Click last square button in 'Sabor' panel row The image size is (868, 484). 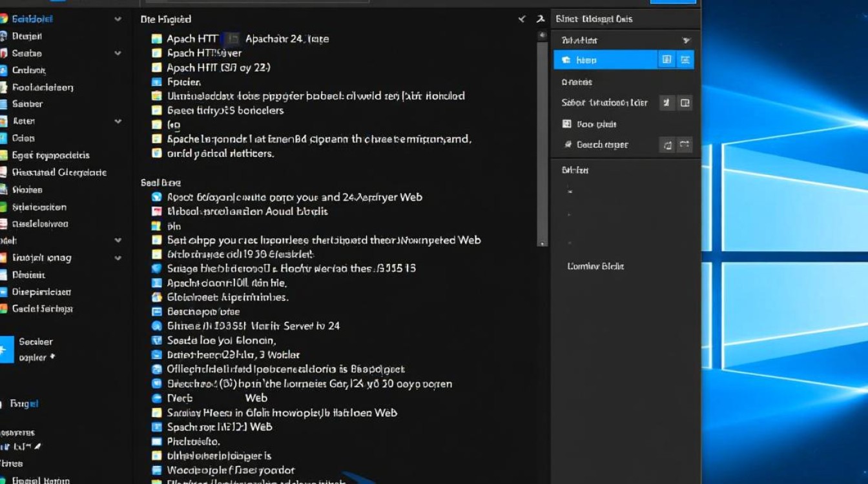[685, 103]
